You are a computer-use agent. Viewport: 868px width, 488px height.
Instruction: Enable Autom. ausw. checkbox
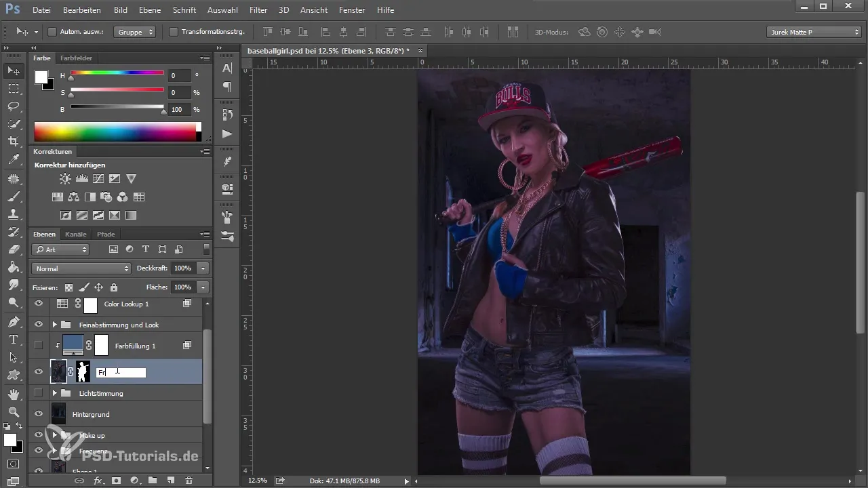(x=52, y=32)
